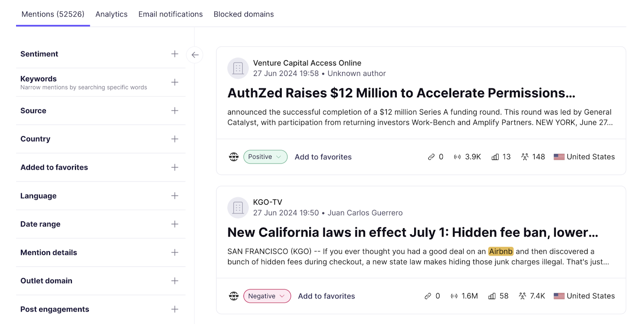Add the AuthZed mention to favorites
The width and height of the screenshot is (644, 324).
(323, 157)
